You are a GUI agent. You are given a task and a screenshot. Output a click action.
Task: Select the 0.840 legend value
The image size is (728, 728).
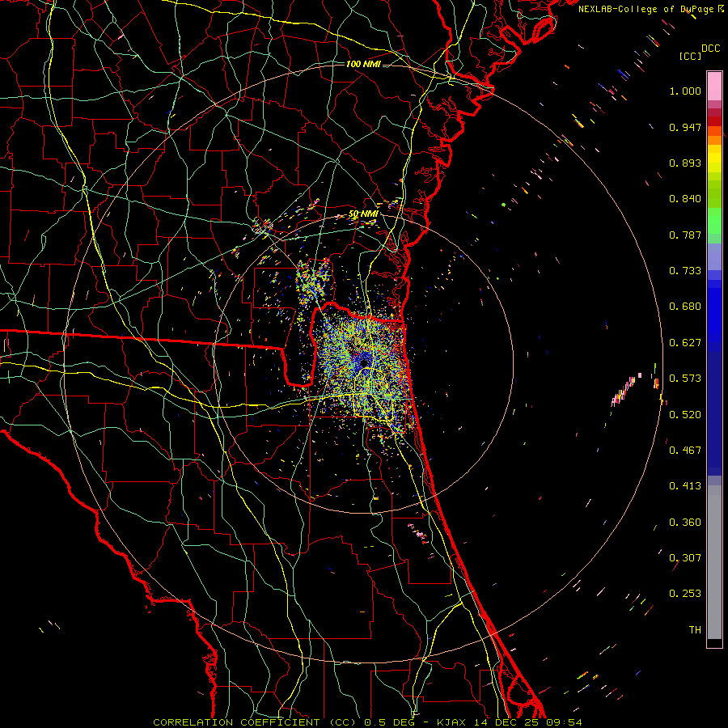(685, 199)
